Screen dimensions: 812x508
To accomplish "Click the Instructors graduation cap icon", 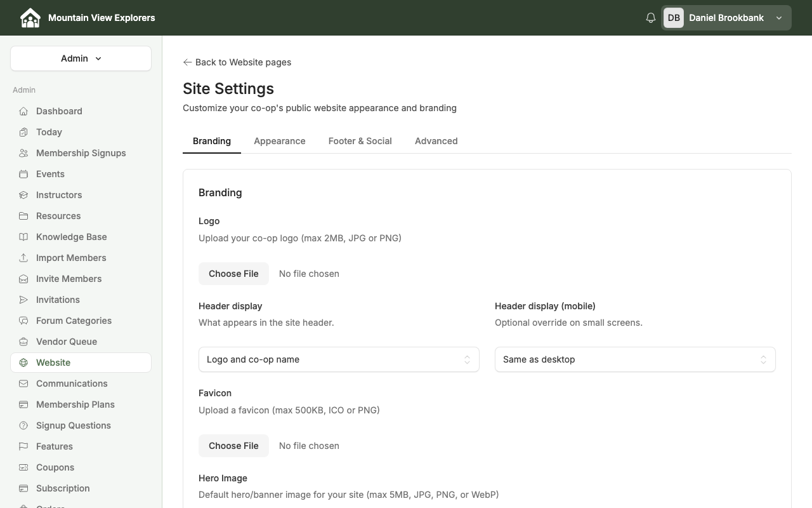I will coord(23,195).
